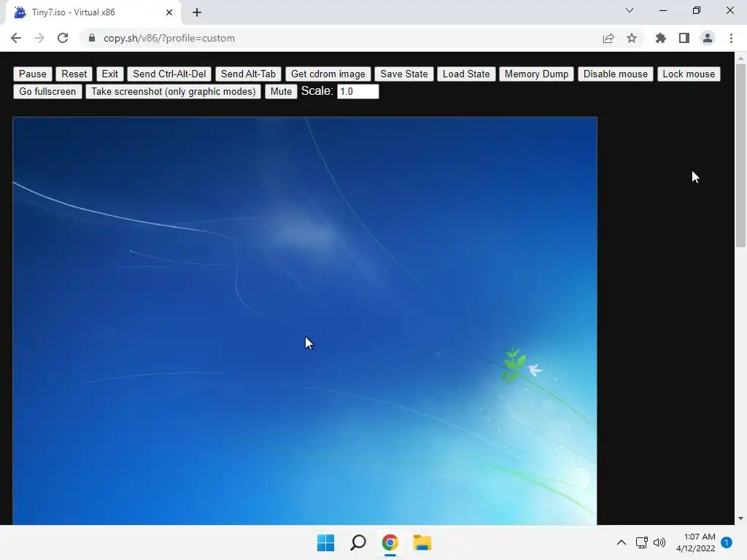
Task: Click the page vertical scrollbar thumb
Action: pos(740,155)
